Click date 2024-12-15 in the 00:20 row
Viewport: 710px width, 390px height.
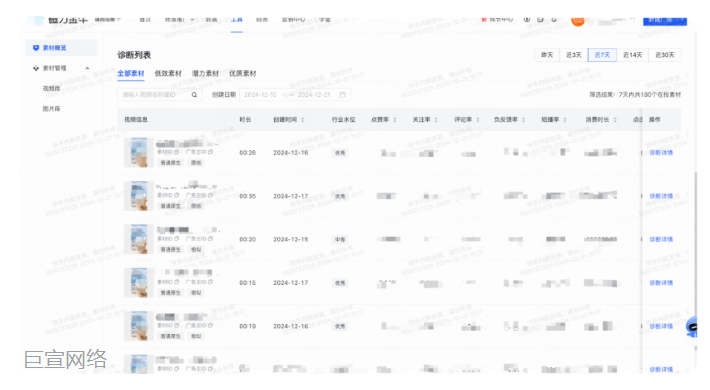point(291,239)
